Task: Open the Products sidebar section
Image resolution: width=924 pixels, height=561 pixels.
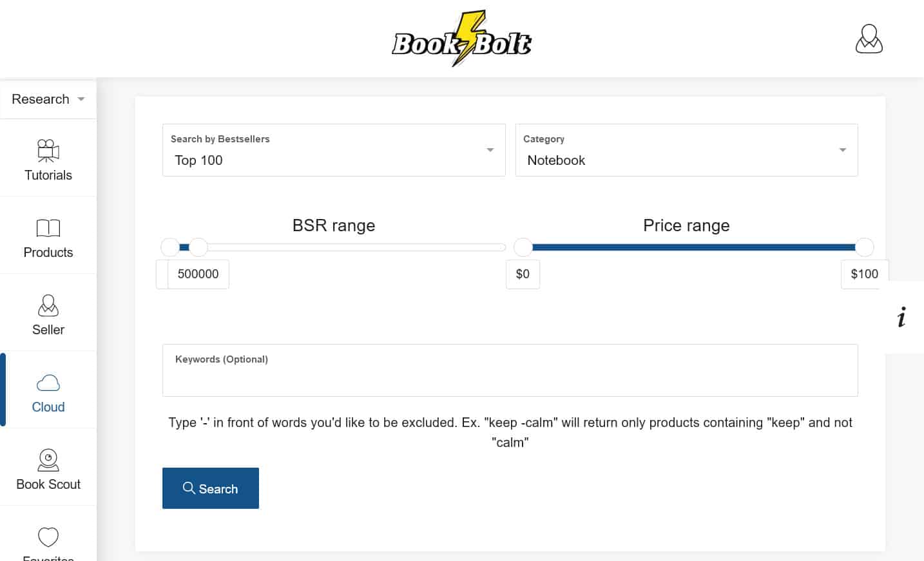Action: pyautogui.click(x=48, y=236)
